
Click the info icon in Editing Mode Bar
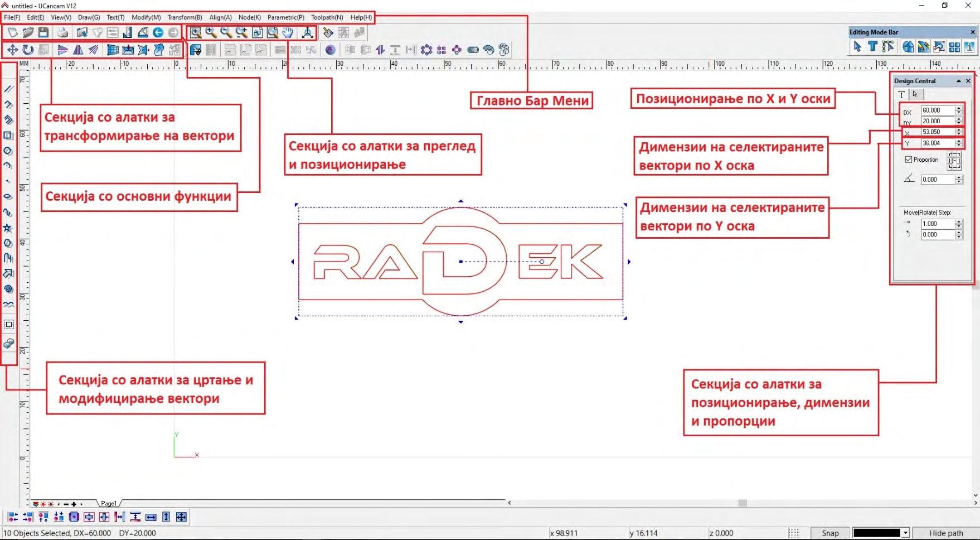click(970, 47)
